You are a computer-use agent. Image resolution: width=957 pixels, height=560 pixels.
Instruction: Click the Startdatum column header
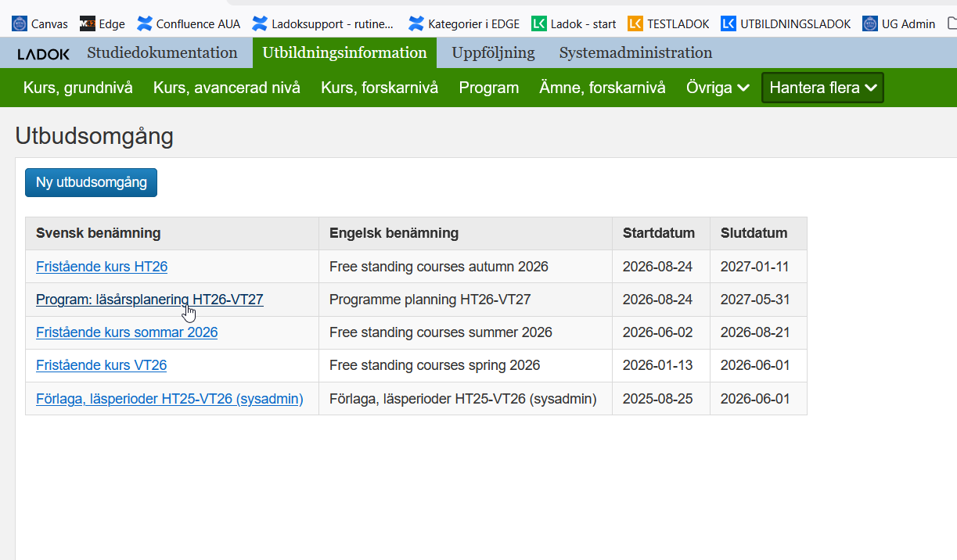click(x=659, y=233)
